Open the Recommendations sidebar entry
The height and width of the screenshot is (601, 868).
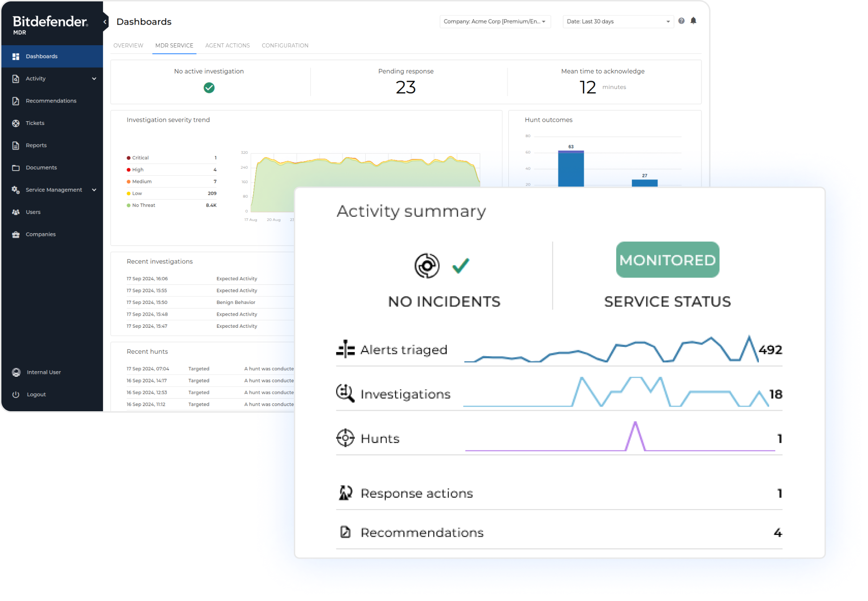pyautogui.click(x=51, y=101)
